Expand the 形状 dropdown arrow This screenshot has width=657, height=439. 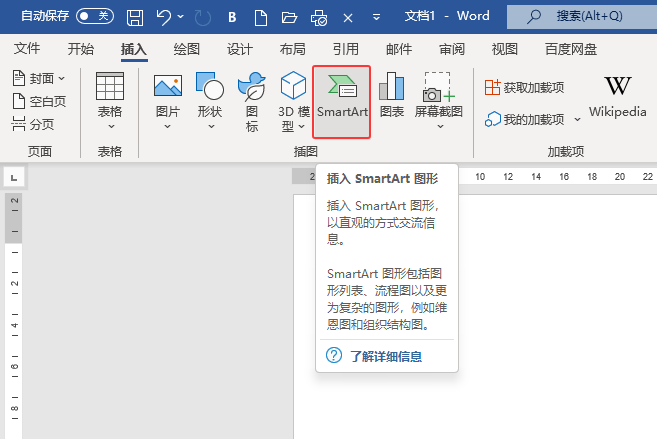[x=212, y=127]
